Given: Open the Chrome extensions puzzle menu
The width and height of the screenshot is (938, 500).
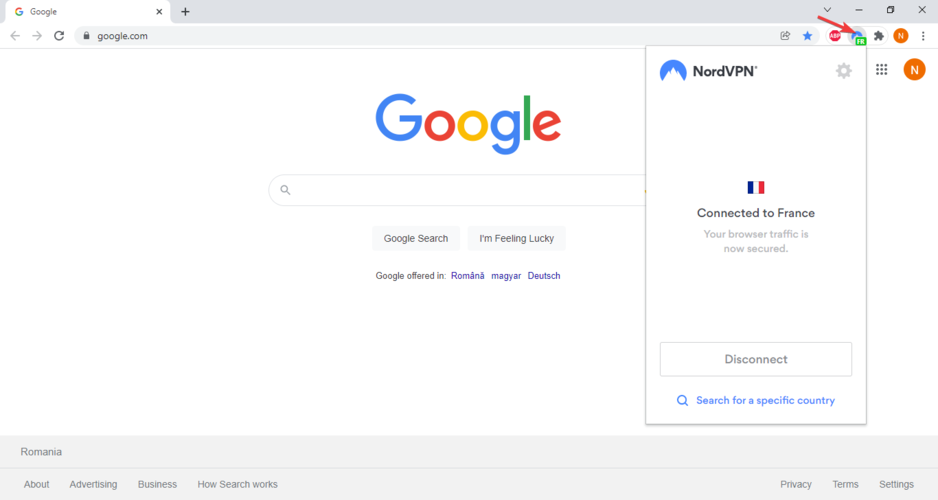Looking at the screenshot, I should (x=879, y=36).
